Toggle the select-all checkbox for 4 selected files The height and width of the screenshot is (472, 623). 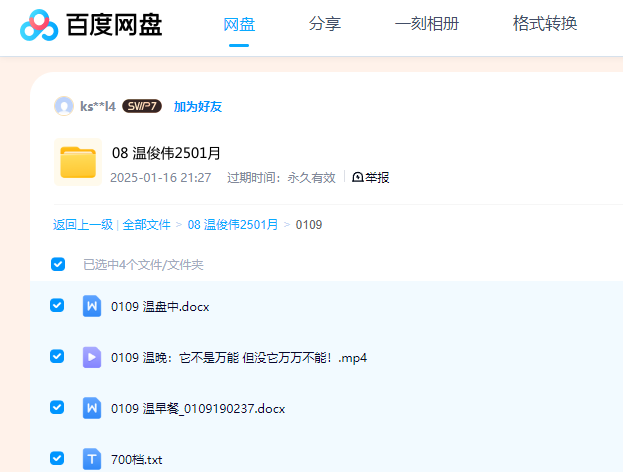(58, 264)
